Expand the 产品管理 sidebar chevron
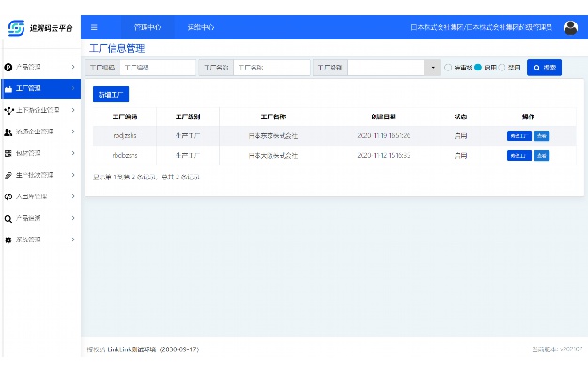 pos(73,67)
